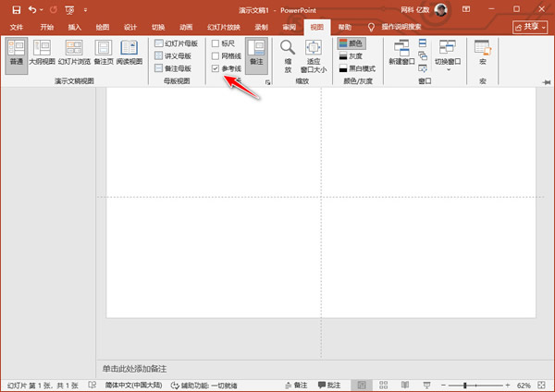
Task: Enable the Ruler (标尺) checkbox
Action: 216,43
